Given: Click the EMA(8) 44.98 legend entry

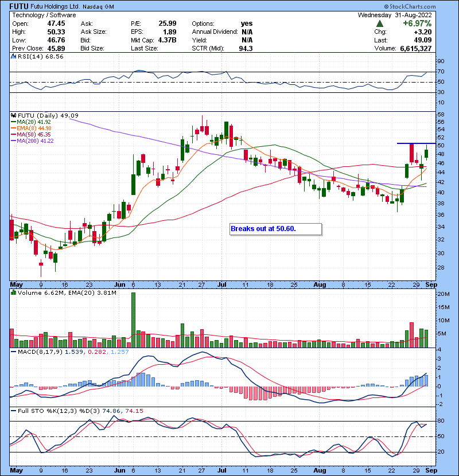Looking at the screenshot, I should coord(31,128).
